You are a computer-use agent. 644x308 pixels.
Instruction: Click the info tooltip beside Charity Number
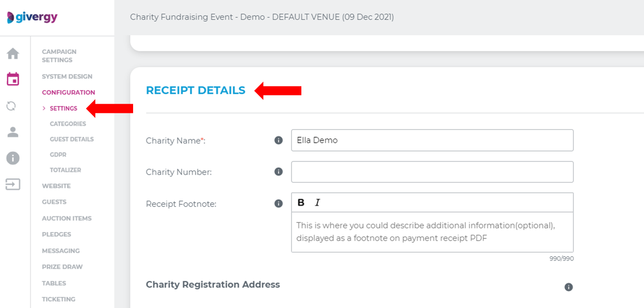pyautogui.click(x=278, y=171)
